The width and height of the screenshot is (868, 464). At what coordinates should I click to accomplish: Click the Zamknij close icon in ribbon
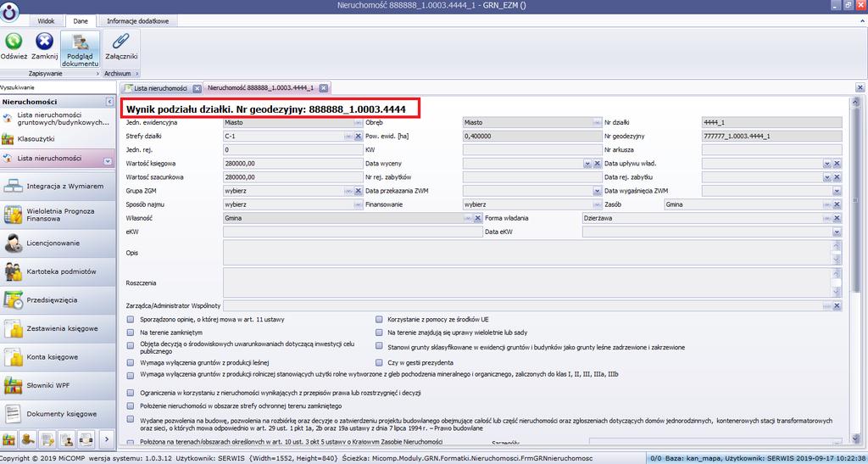pos(44,42)
